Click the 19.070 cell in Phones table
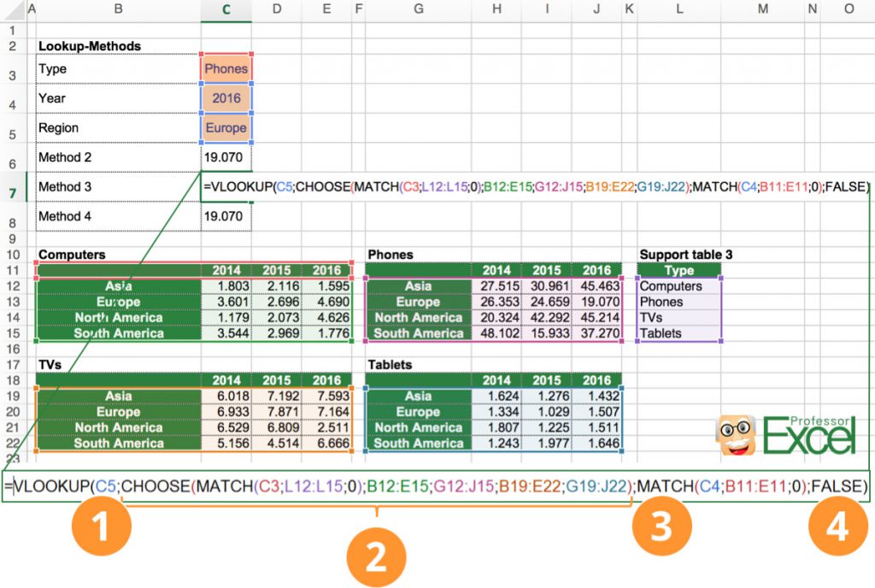875x588 pixels. [x=596, y=302]
